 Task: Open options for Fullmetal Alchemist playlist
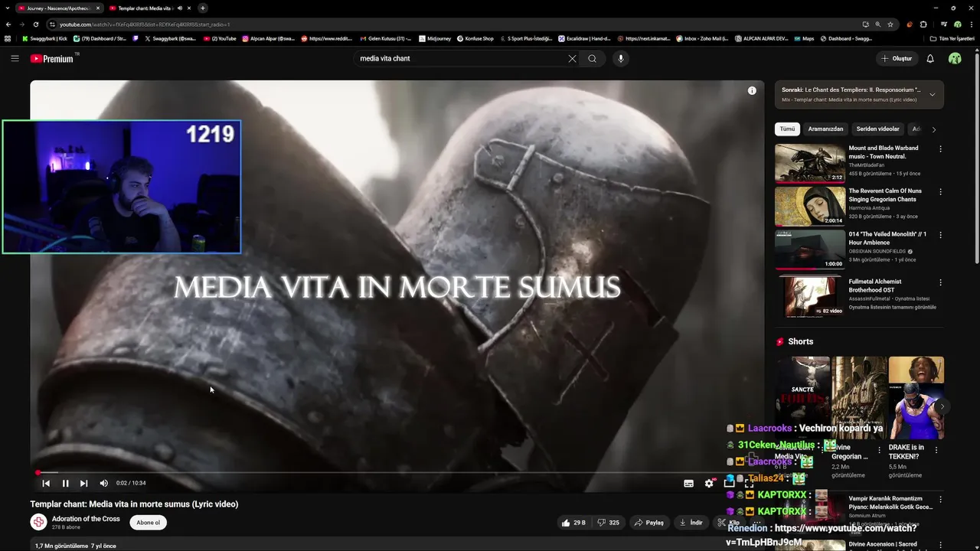click(940, 282)
